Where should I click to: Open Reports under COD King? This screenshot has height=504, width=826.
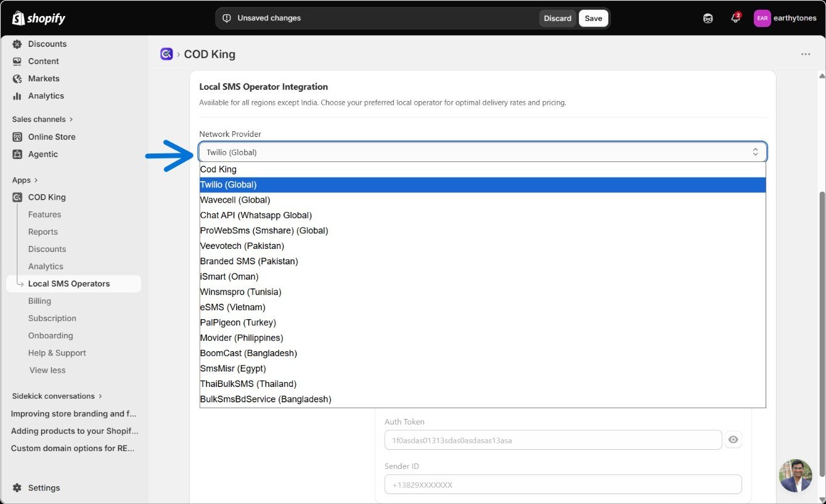point(43,232)
